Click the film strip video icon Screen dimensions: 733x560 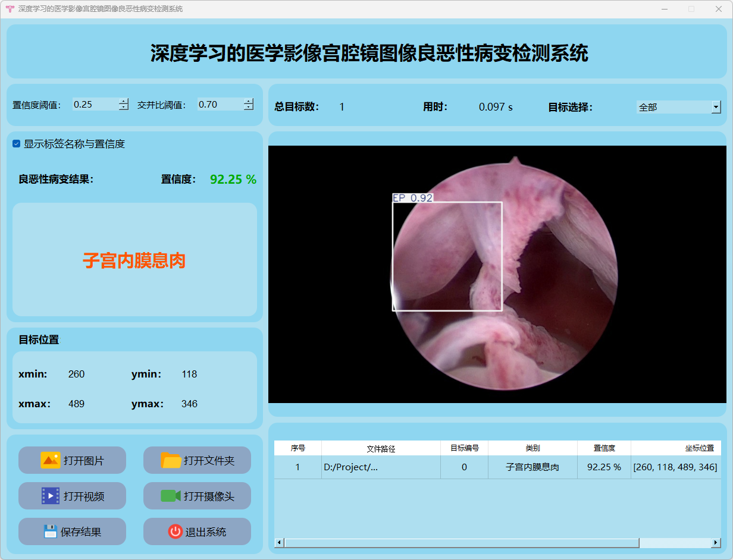click(x=51, y=496)
